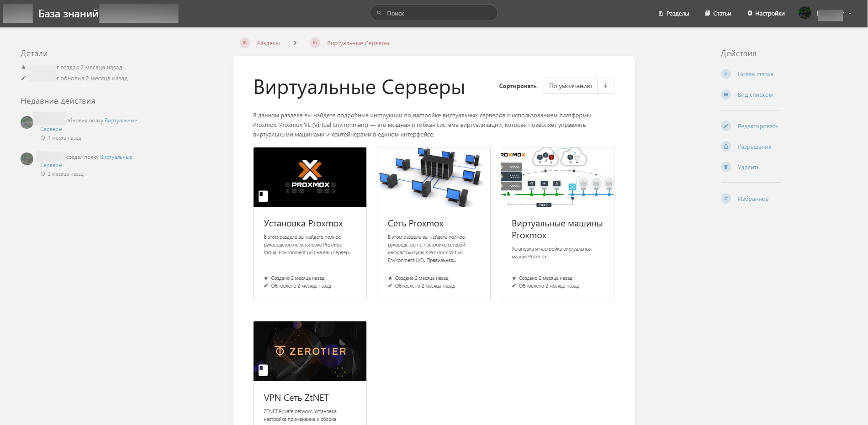Click Виртуальные link in обновил полку activity

tap(121, 121)
